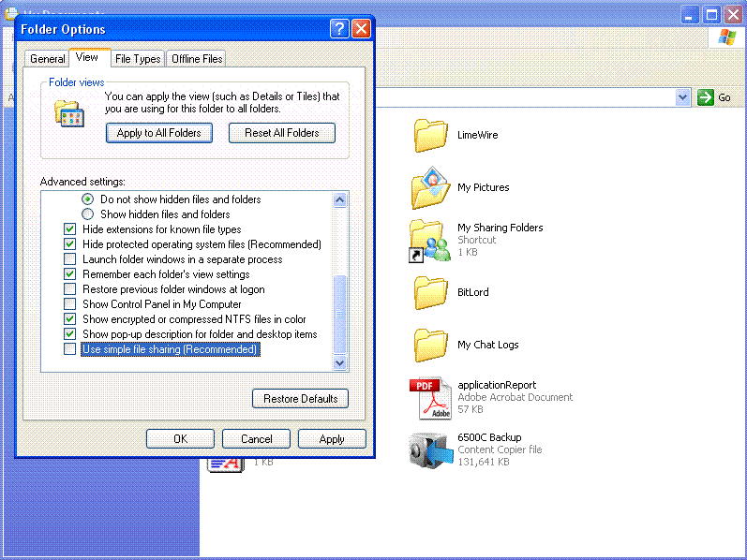Enable Use simple file sharing checkbox
747x560 pixels.
click(70, 349)
